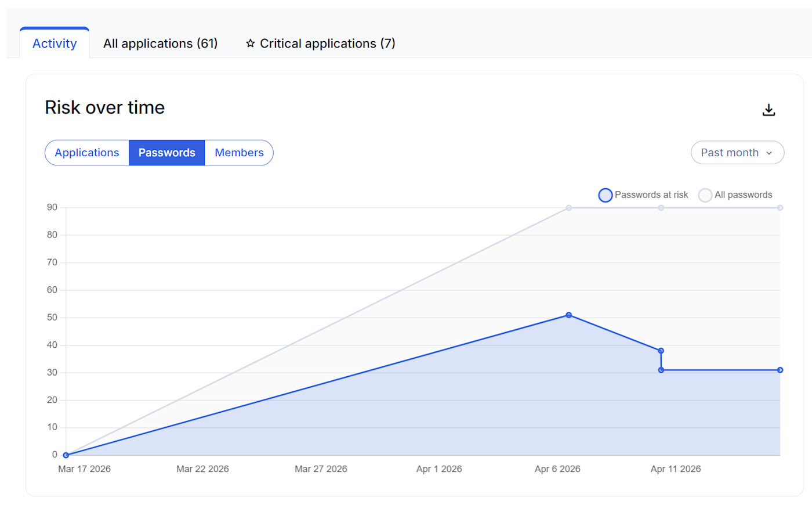Enable the Applications view in the segmented control

[87, 152]
